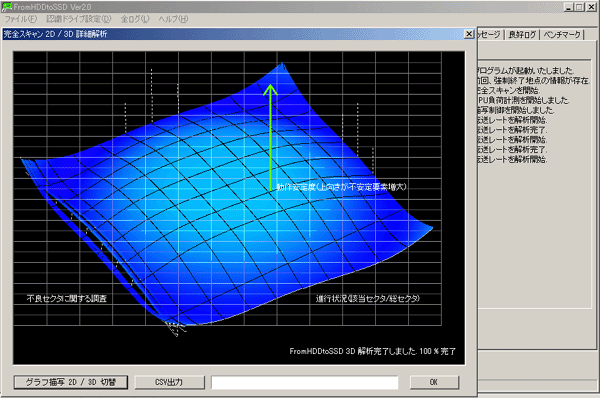Confirm with the OK button

(x=434, y=382)
